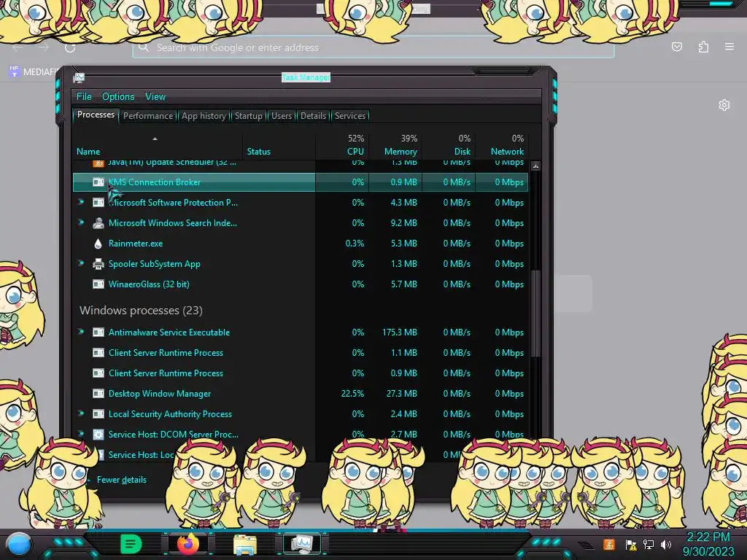Select the WinaeroGlass (32 bit) row
Viewport: 747px width, 560px height.
[301, 284]
